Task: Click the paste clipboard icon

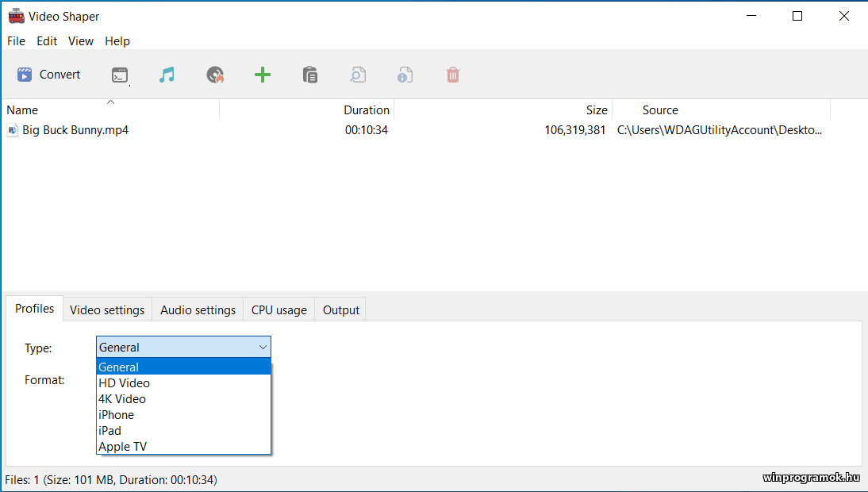Action: (310, 75)
